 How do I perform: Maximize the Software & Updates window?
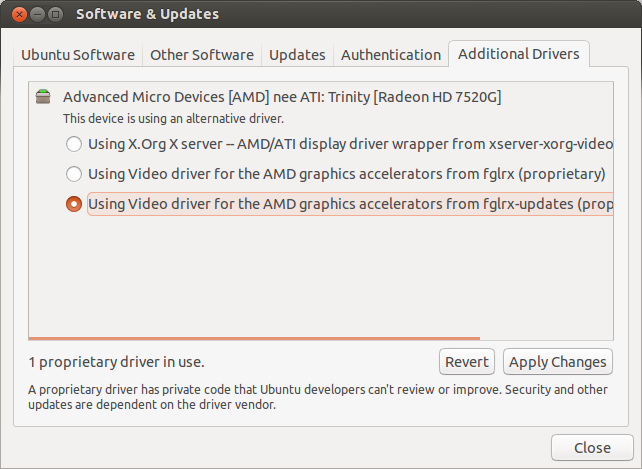point(55,15)
